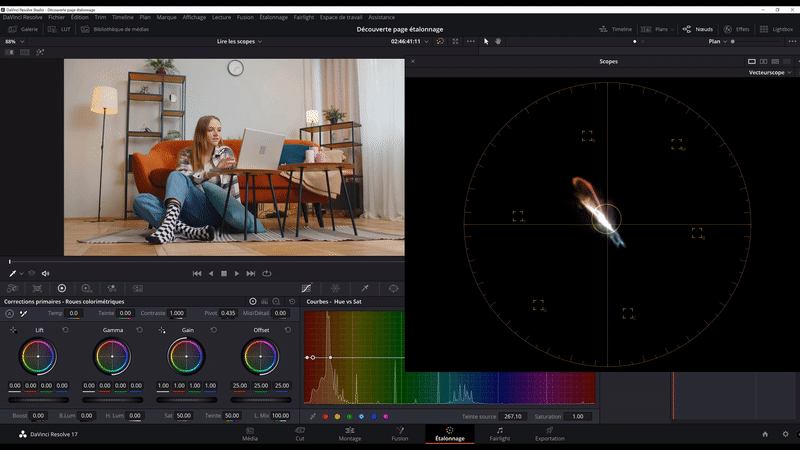The width and height of the screenshot is (800, 450).
Task: Select the primaries color wheels icon
Action: pyautogui.click(x=61, y=288)
